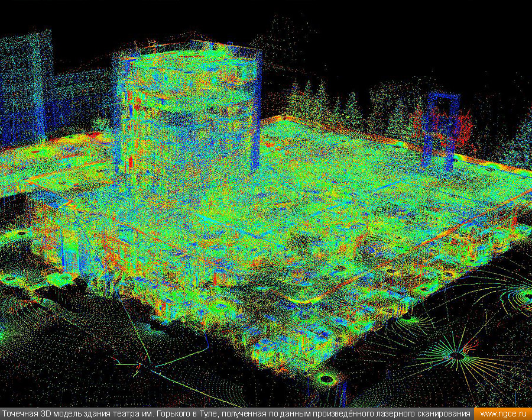
Task: Click the www.ngce.ru link
Action: point(503,414)
